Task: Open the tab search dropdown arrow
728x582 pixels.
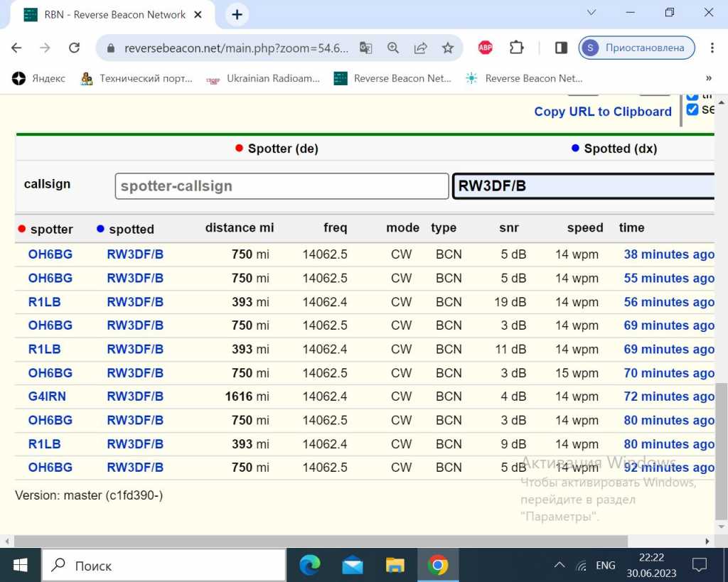Action: click(591, 13)
